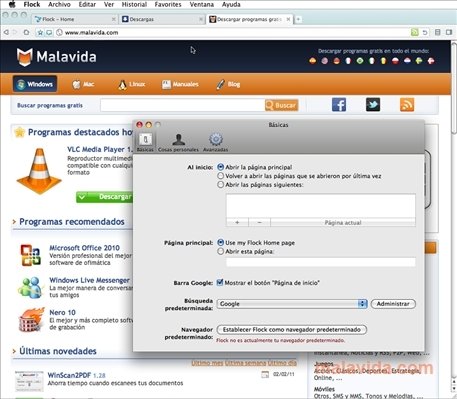Open Malavida's Twitter icon
The image size is (457, 399).
[373, 105]
